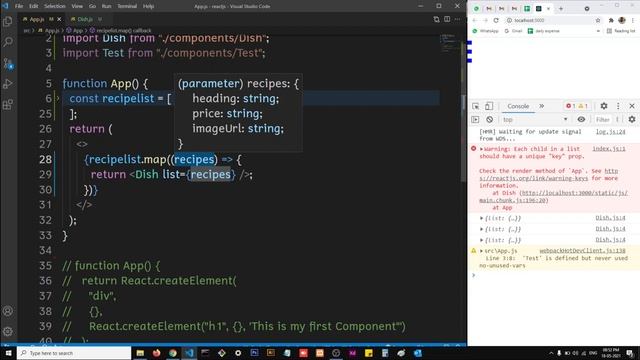Open the Accounts menu in activity bar
This screenshot has width=640, height=360.
coord(8,311)
